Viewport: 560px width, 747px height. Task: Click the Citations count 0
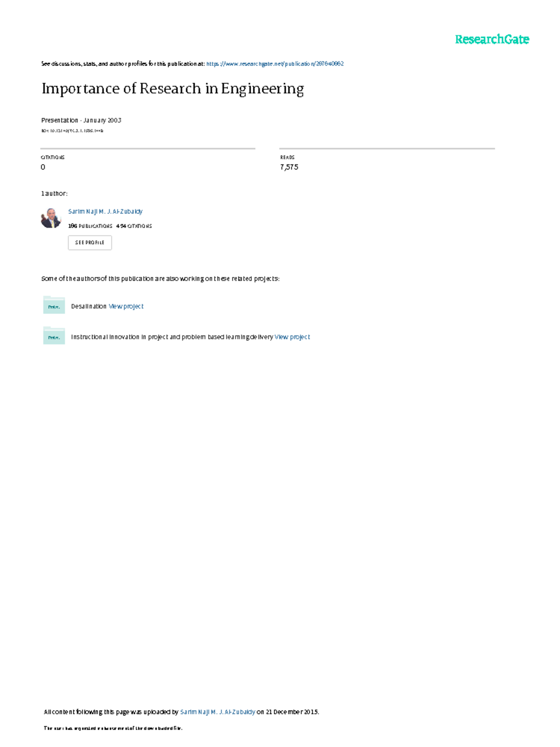43,167
